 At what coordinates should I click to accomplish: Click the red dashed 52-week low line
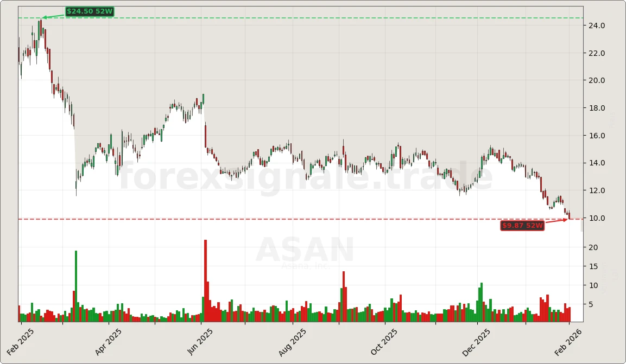click(x=217, y=219)
